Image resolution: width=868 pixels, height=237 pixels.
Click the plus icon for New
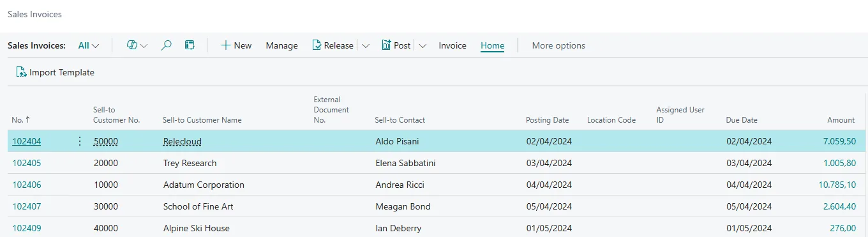pyautogui.click(x=225, y=45)
